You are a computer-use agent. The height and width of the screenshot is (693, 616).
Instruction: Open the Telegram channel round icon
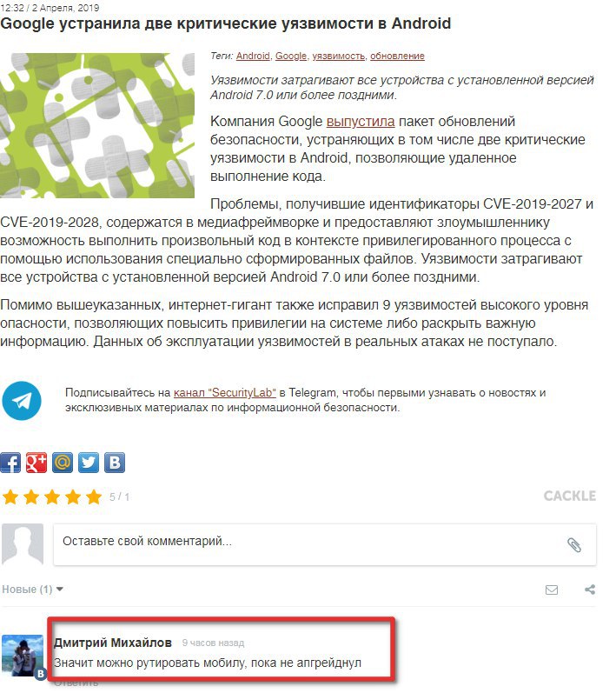click(x=22, y=401)
